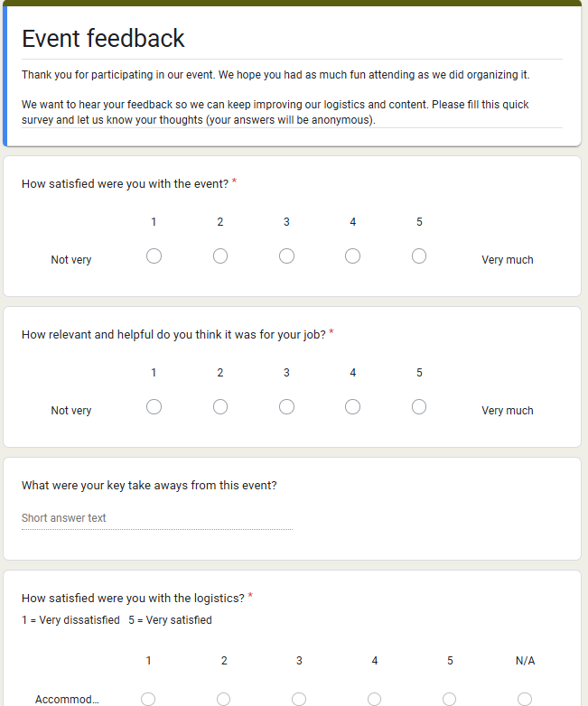
Task: Select rating 1 for event satisfaction
Action: [154, 256]
